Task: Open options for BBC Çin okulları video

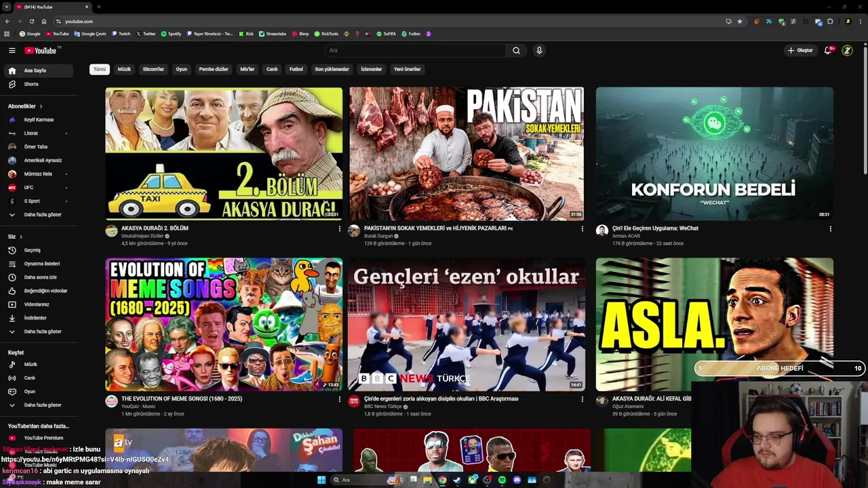Action: click(582, 399)
